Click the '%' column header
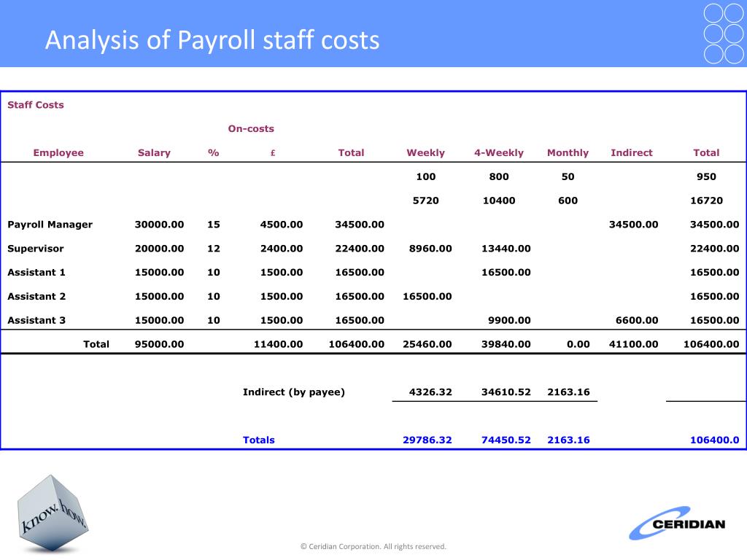Screen dimensions: 747x560 pyautogui.click(x=214, y=153)
